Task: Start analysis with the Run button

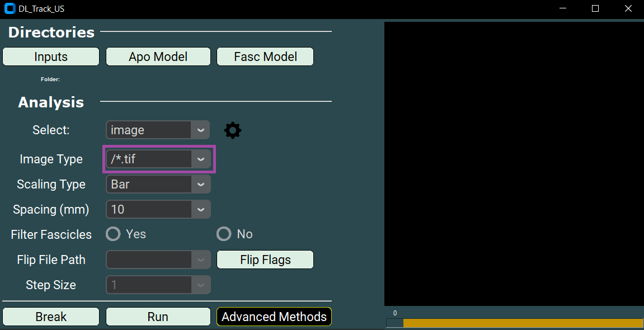Action: 158,317
